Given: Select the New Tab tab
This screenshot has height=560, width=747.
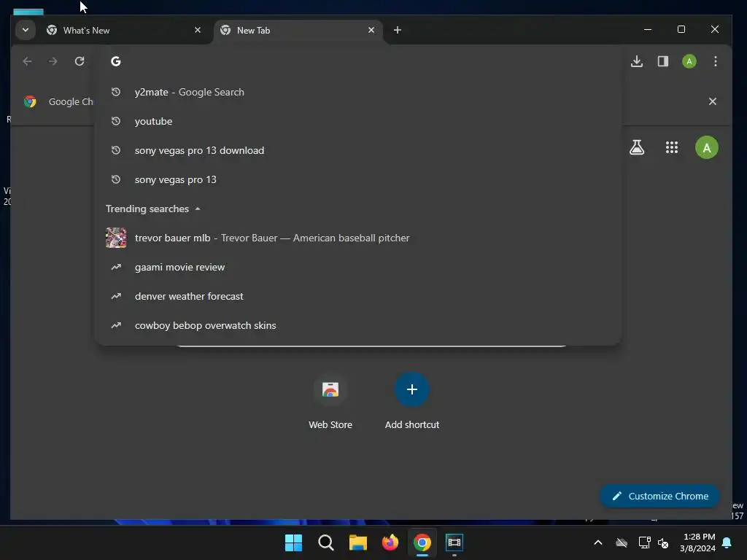Looking at the screenshot, I should click(x=298, y=31).
